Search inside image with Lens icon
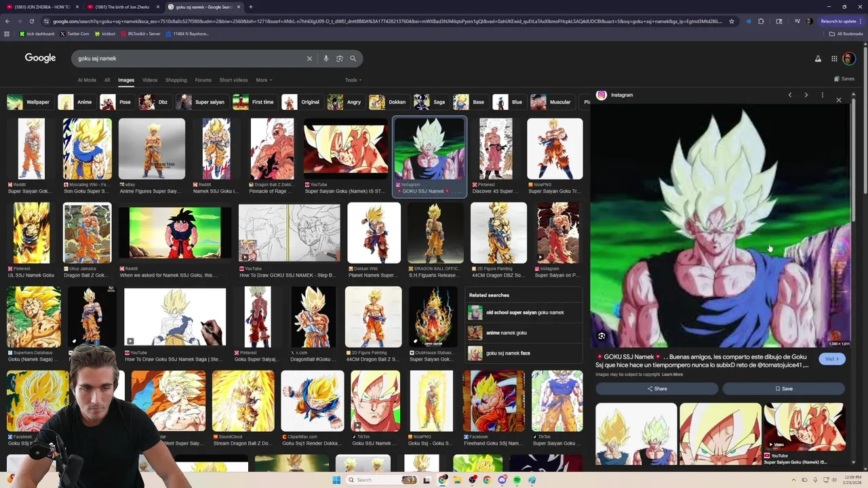Viewport: 868px width, 488px height. click(601, 336)
